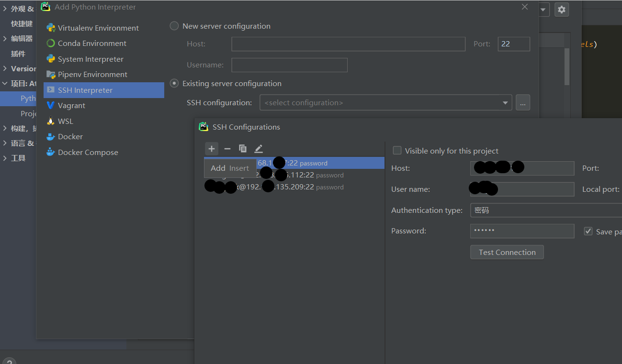This screenshot has width=622, height=364.
Task: Click the settings gear icon behind the dialog
Action: click(x=562, y=9)
